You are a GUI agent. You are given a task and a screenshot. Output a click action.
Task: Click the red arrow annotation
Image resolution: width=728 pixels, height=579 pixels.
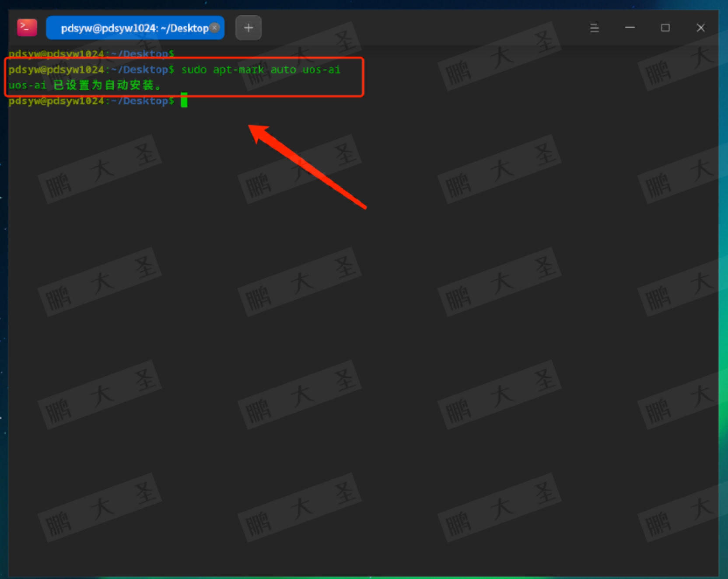click(x=306, y=166)
